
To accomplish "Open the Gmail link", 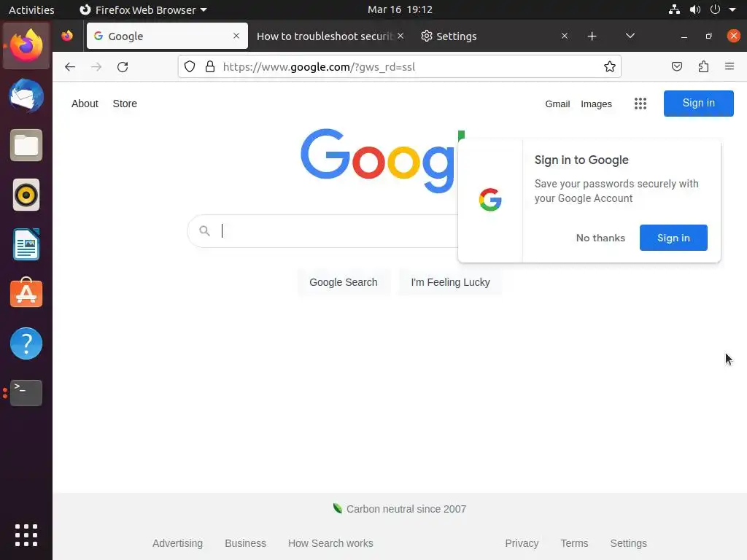I will tap(557, 104).
